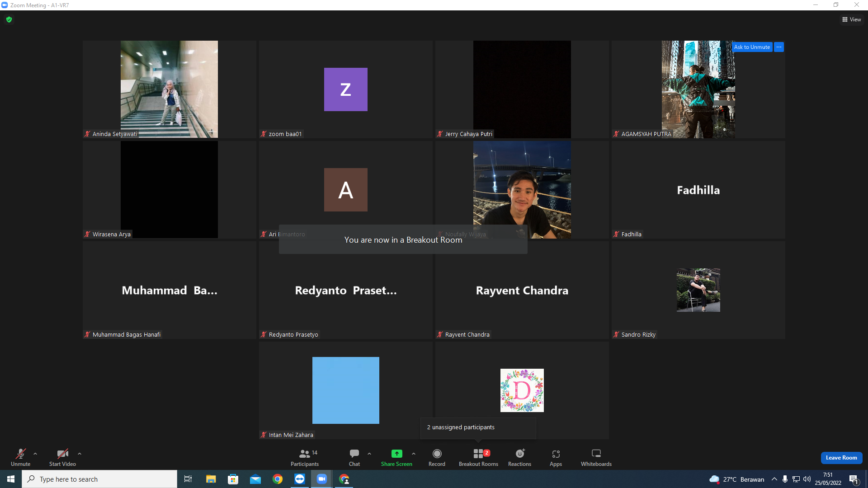Open Breakout Rooms management
Image resolution: width=868 pixels, height=488 pixels.
point(478,457)
